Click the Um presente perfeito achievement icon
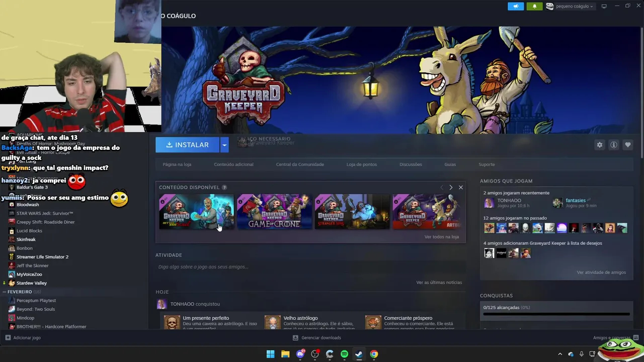This screenshot has height=362, width=644. click(172, 323)
